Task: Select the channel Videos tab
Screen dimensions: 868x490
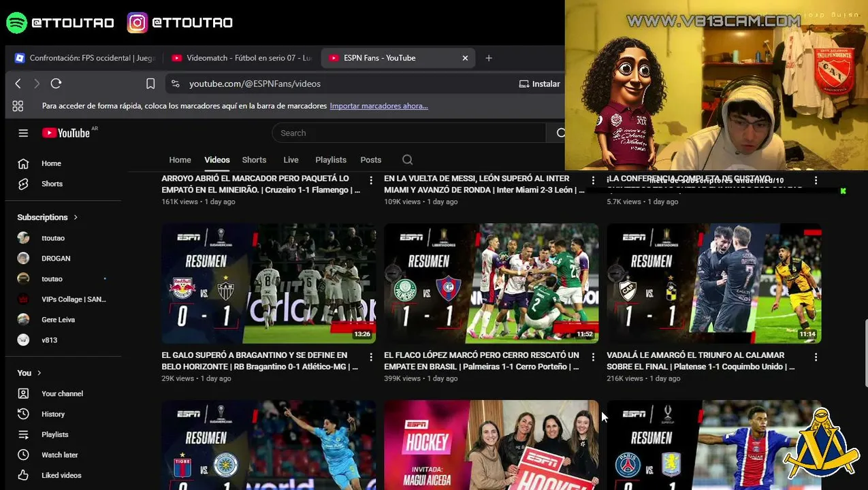Action: coord(217,160)
